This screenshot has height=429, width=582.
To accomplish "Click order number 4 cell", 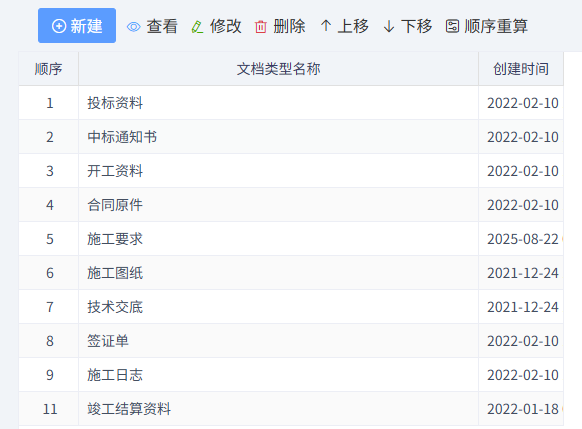I will (49, 205).
